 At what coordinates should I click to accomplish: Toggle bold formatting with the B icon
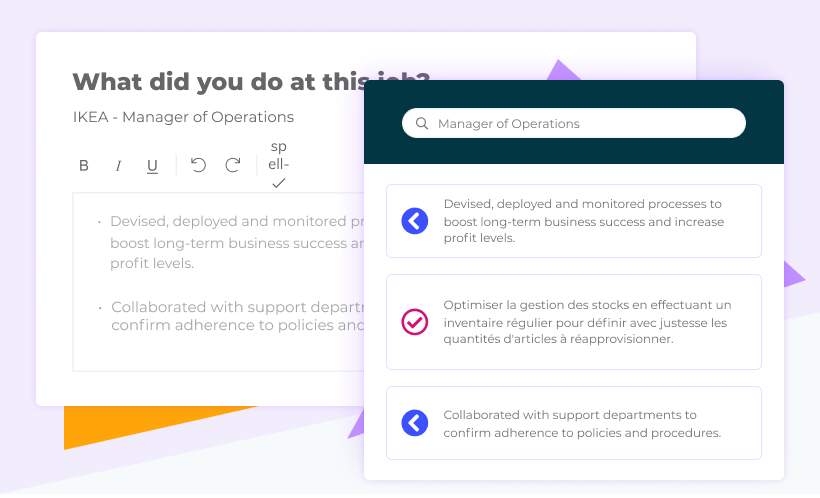click(84, 166)
